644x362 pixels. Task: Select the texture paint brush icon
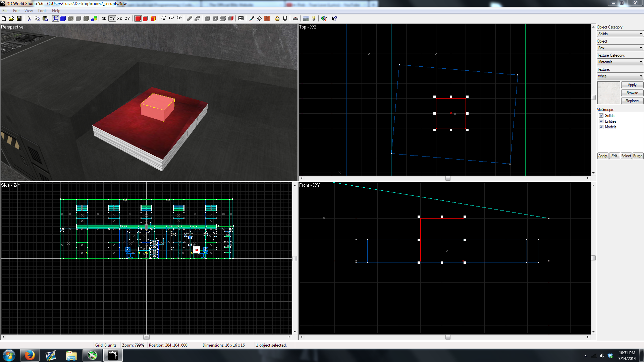pyautogui.click(x=250, y=18)
